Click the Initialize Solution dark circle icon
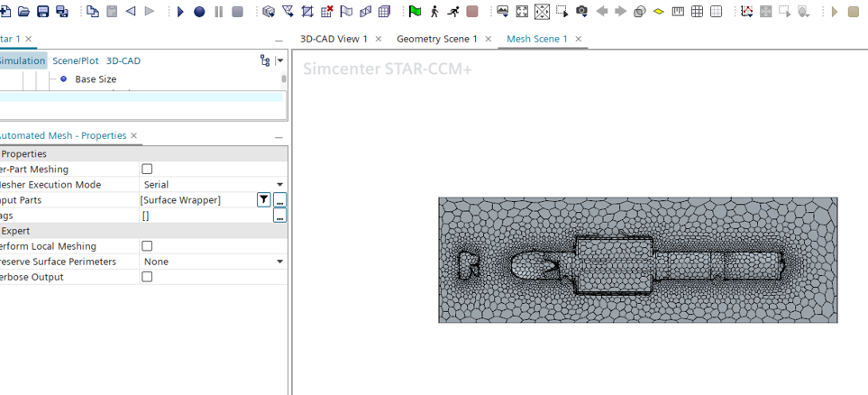 pyautogui.click(x=199, y=12)
